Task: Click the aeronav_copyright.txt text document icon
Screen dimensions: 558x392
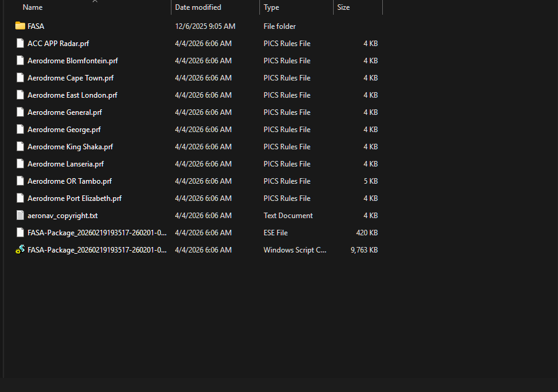Action: pyautogui.click(x=20, y=216)
